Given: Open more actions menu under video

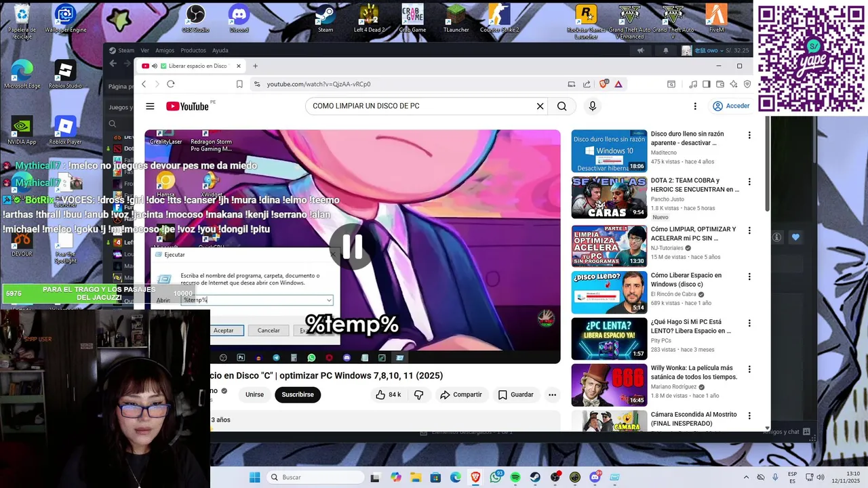Looking at the screenshot, I should coord(552,394).
